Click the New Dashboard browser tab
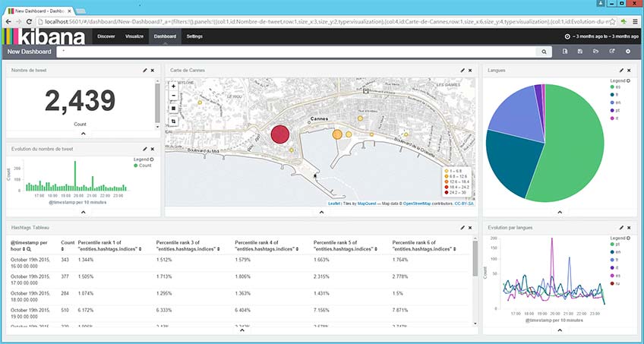Image resolution: width=644 pixels, height=344 pixels. (x=39, y=11)
